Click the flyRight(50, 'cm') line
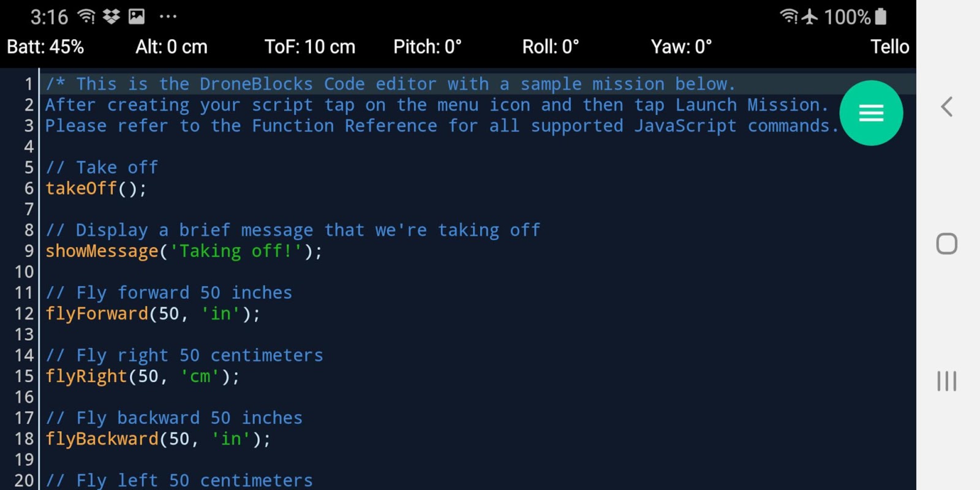Viewport: 980px width, 490px height. pyautogui.click(x=143, y=376)
